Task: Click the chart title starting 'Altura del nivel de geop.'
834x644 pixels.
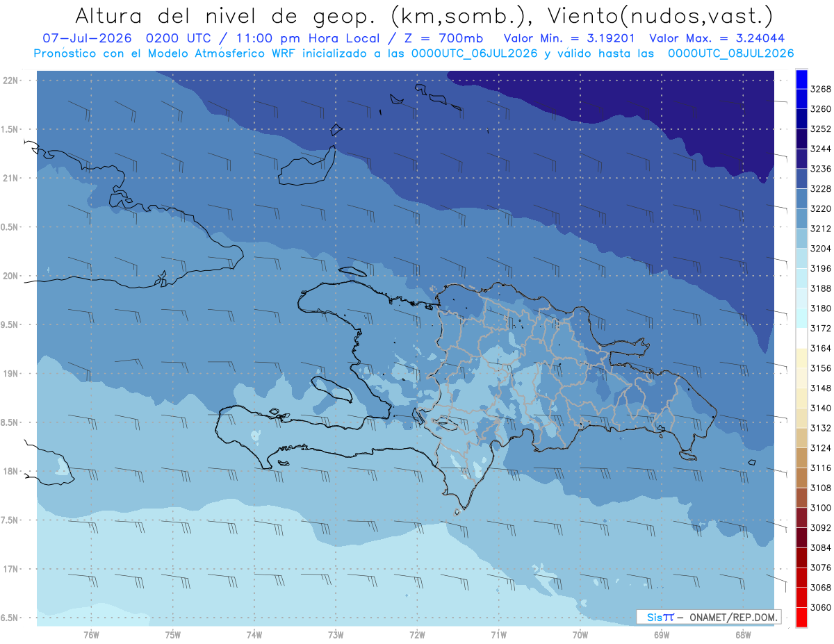Action: [x=423, y=15]
